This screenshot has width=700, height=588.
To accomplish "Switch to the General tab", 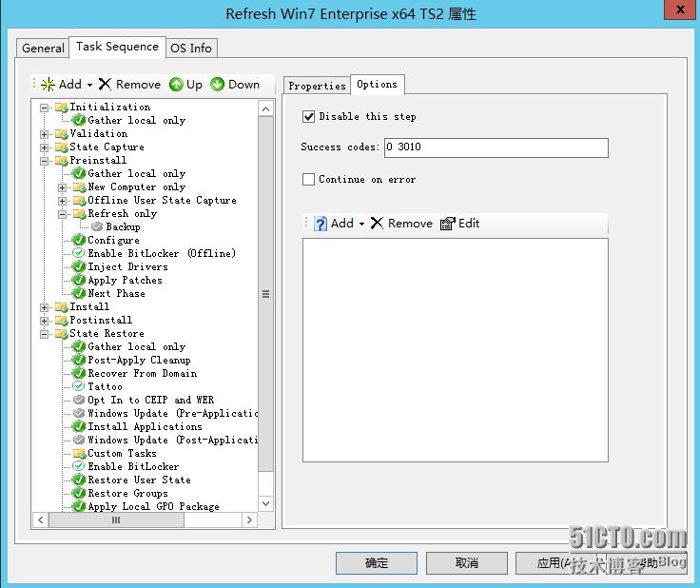I will (43, 48).
